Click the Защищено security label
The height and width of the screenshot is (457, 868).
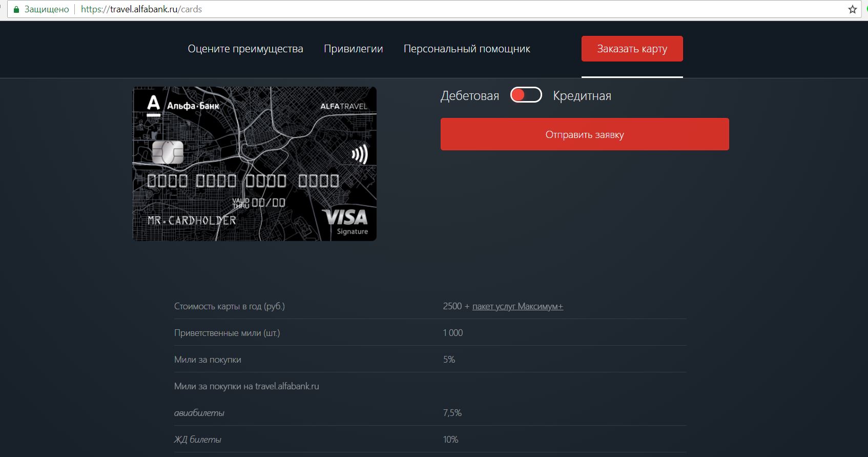[x=47, y=9]
